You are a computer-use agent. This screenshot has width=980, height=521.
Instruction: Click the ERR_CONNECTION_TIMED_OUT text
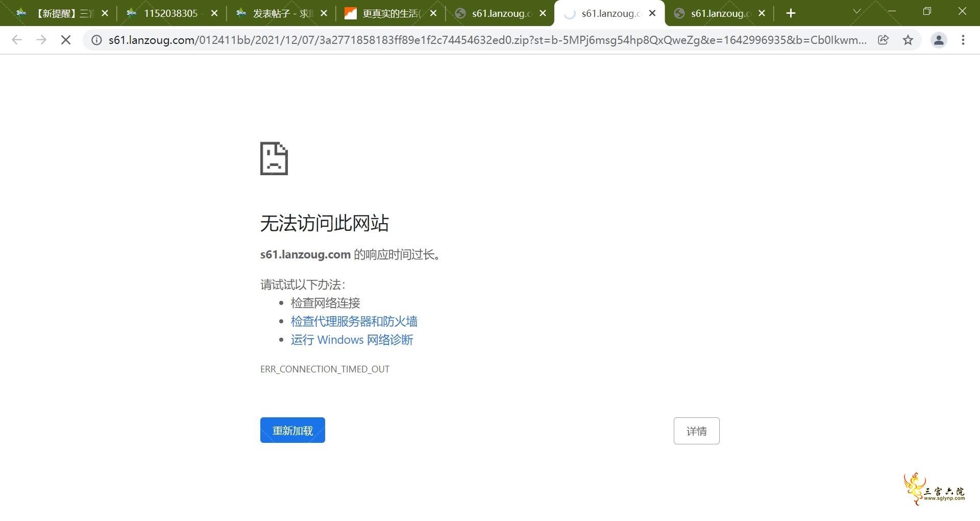(325, 369)
